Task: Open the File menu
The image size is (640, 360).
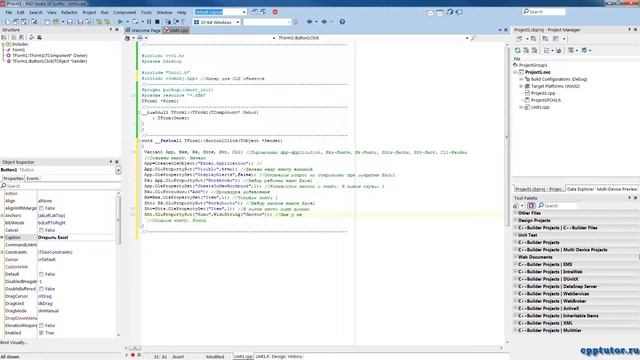Action: (9, 12)
